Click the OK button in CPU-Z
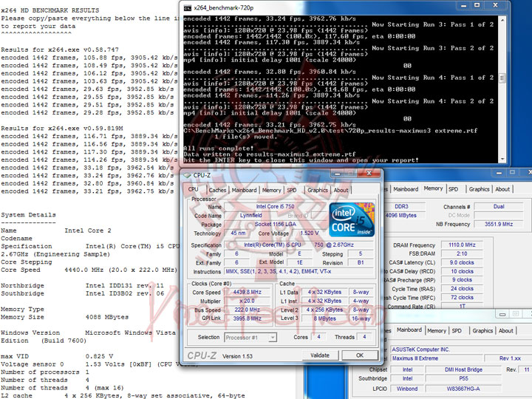 click(360, 355)
